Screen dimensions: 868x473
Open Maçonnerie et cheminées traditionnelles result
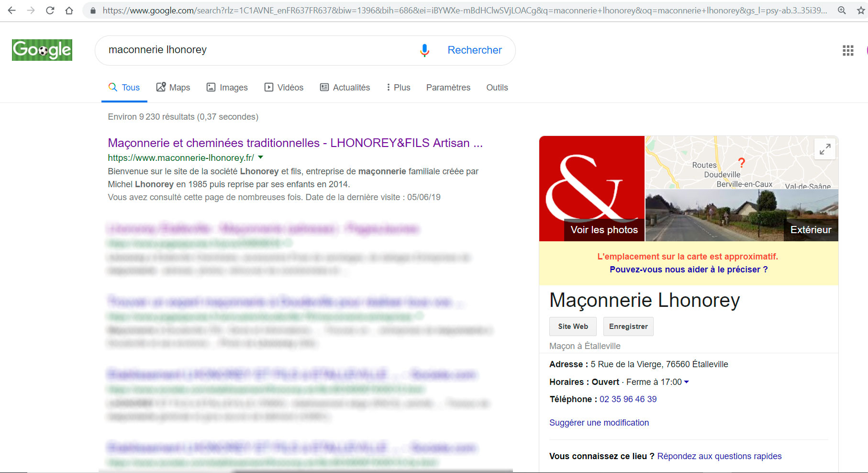(x=295, y=143)
